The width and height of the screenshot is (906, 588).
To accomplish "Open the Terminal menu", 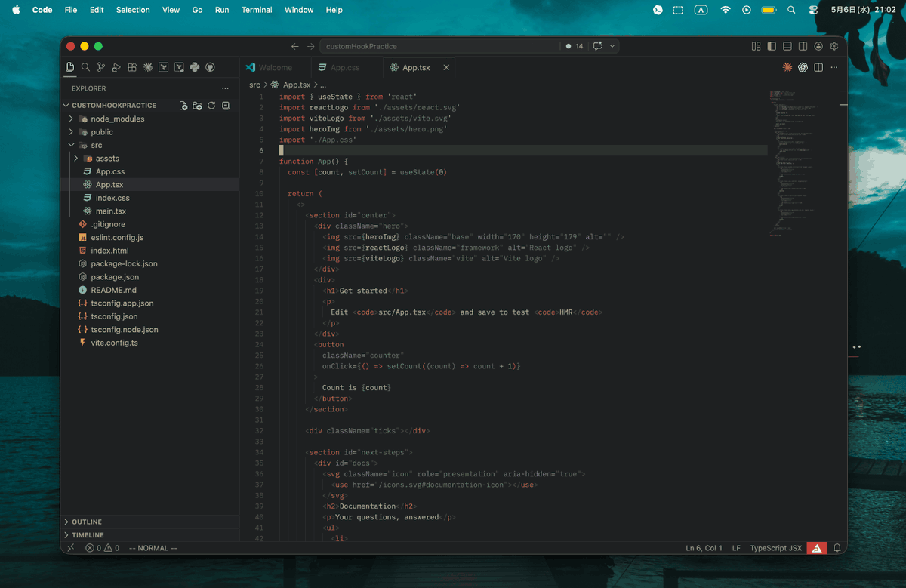I will click(257, 10).
